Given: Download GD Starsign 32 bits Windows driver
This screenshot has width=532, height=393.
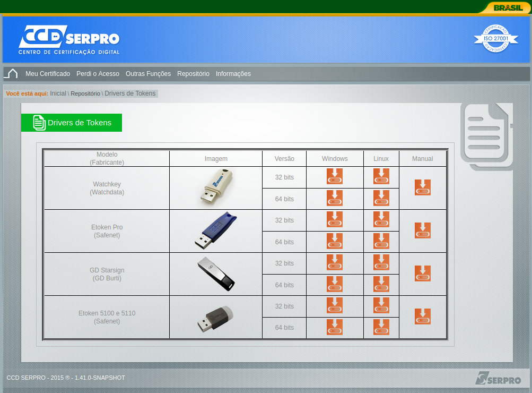Looking at the screenshot, I should (335, 262).
